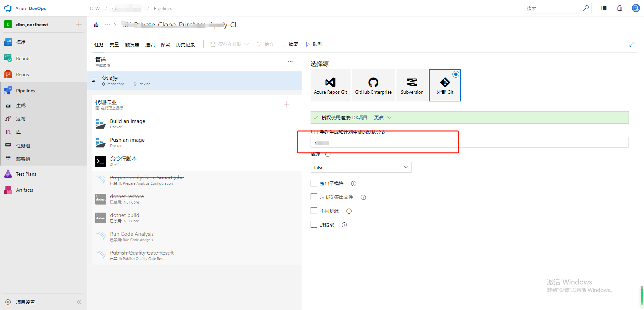The width and height of the screenshot is (644, 310).
Task: Click the build pipeline breadcrumb icon
Action: click(x=96, y=25)
